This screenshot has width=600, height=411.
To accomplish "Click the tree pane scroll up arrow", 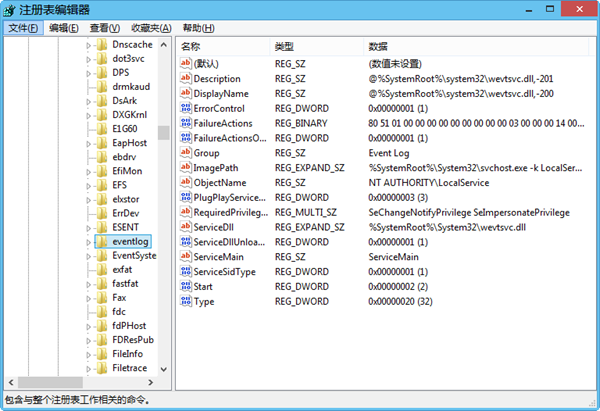I will pyautogui.click(x=164, y=45).
